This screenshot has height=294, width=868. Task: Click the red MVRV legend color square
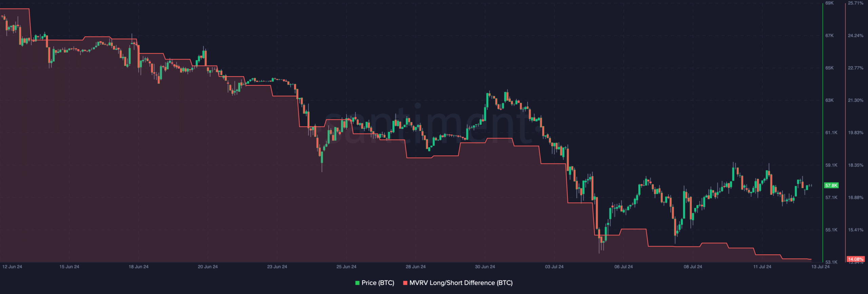(x=405, y=283)
